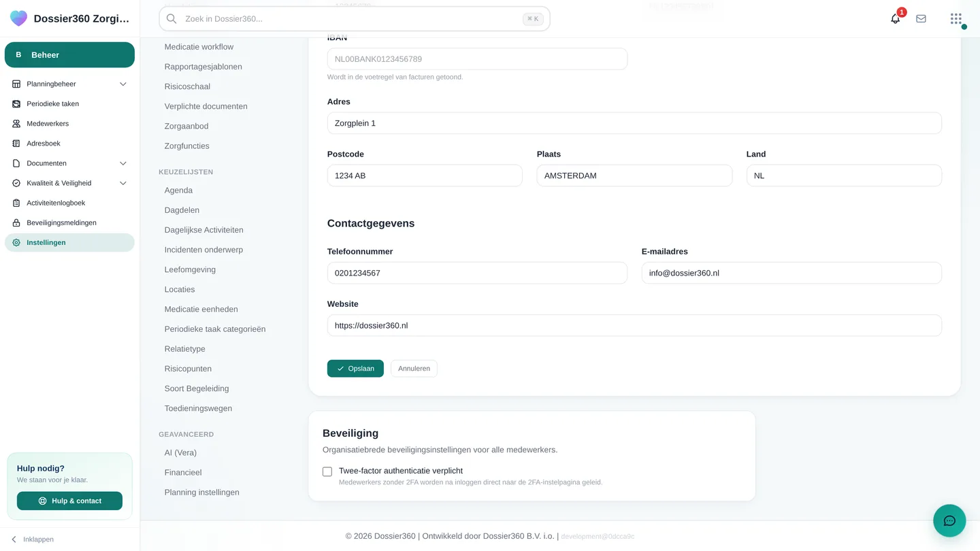Screen dimensions: 980x551
Task: Go to AI (Vera) settings
Action: [180, 452]
